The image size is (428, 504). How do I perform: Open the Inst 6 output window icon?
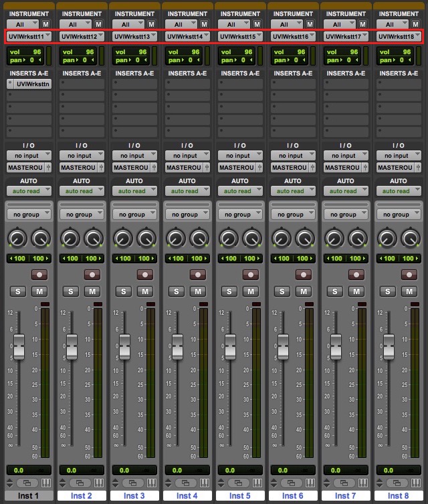292,483
